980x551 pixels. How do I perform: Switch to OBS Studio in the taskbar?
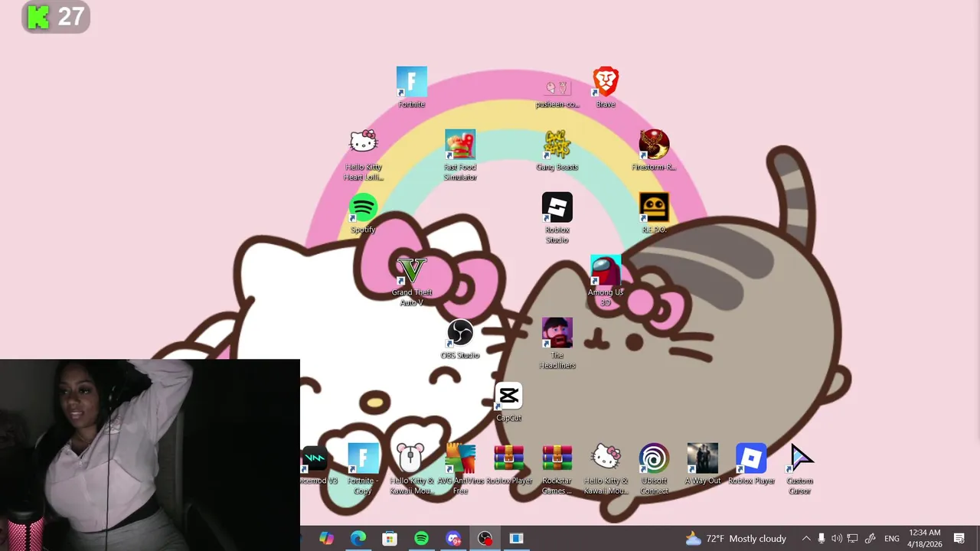485,539
